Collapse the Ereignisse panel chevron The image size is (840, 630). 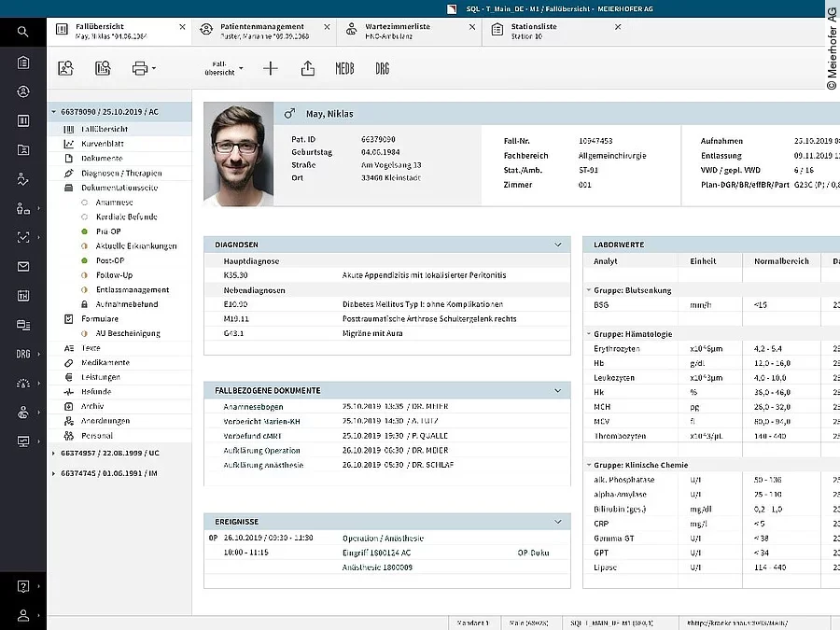click(x=558, y=522)
